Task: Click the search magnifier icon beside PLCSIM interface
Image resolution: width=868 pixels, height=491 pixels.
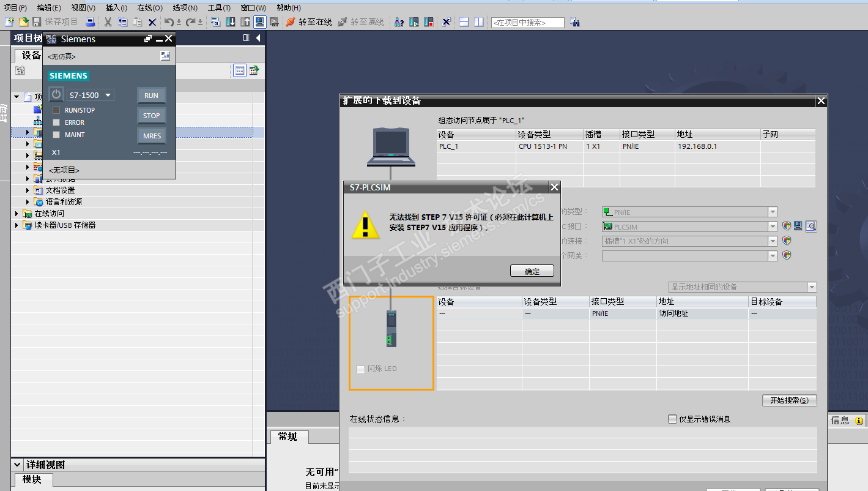Action: coord(811,227)
